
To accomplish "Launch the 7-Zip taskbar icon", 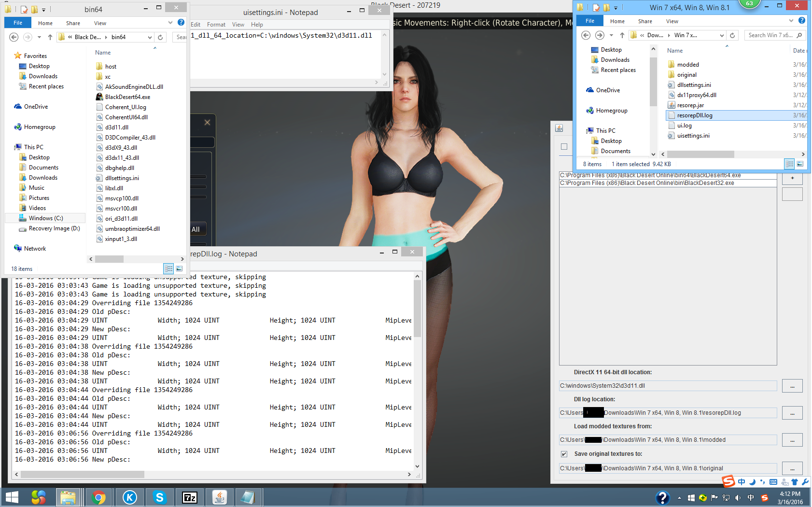I will (x=189, y=497).
